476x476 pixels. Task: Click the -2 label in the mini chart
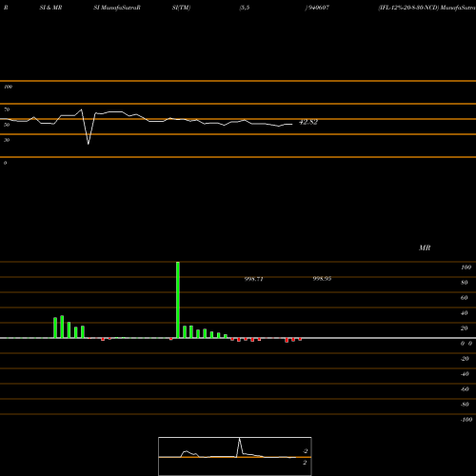click(305, 451)
